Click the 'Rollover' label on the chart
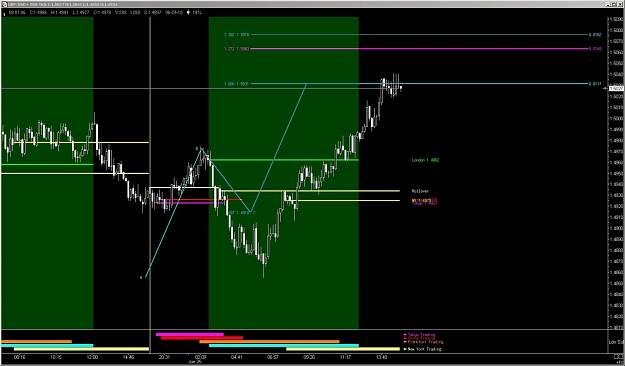The width and height of the screenshot is (625, 366). (x=420, y=191)
